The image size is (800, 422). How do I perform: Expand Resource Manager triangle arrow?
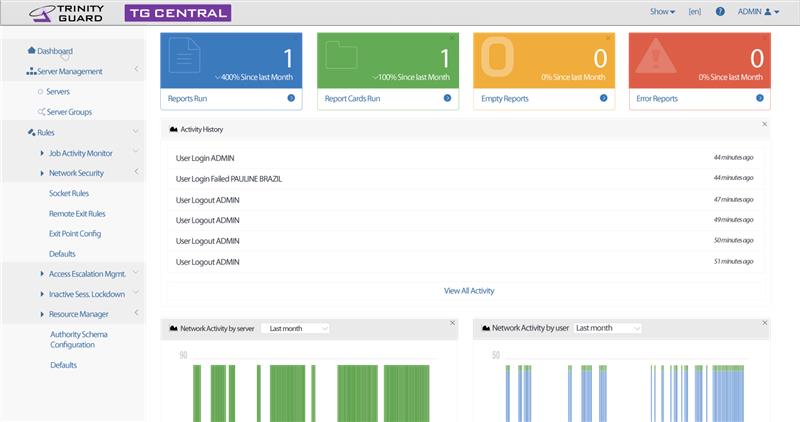[x=42, y=314]
